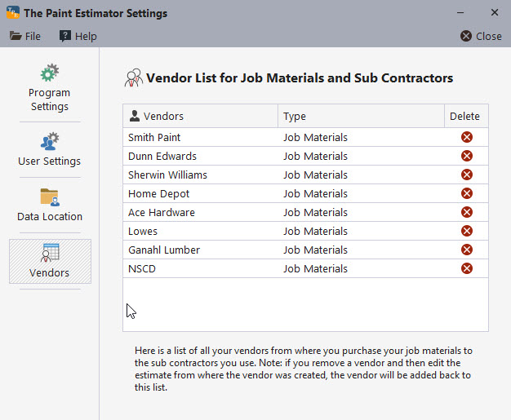Click Job Materials type for Smith Paint
511x420 pixels.
click(315, 137)
